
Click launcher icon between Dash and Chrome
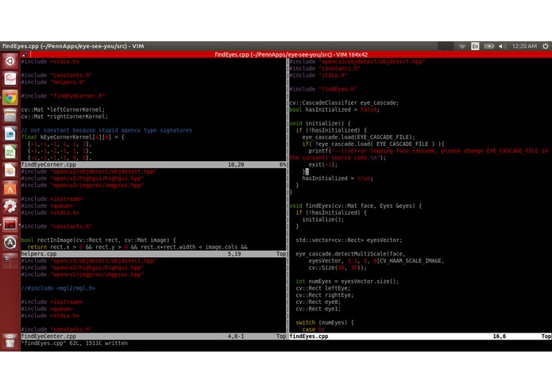point(10,79)
